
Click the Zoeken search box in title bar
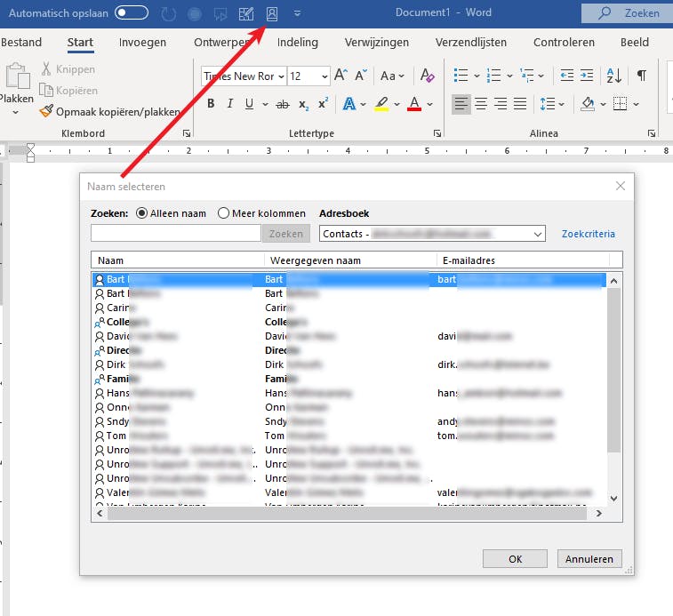[x=628, y=12]
